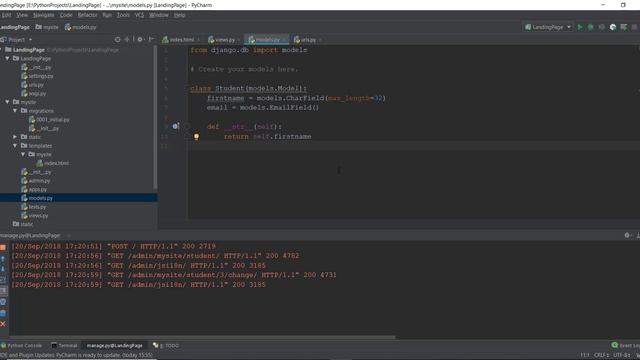Screen dimensions: 640x360
Task: Click the Profile icon in run toolbar
Action: 613,27
